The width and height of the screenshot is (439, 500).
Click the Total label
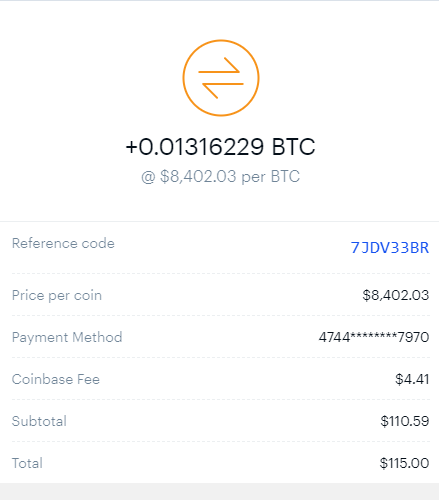point(27,463)
